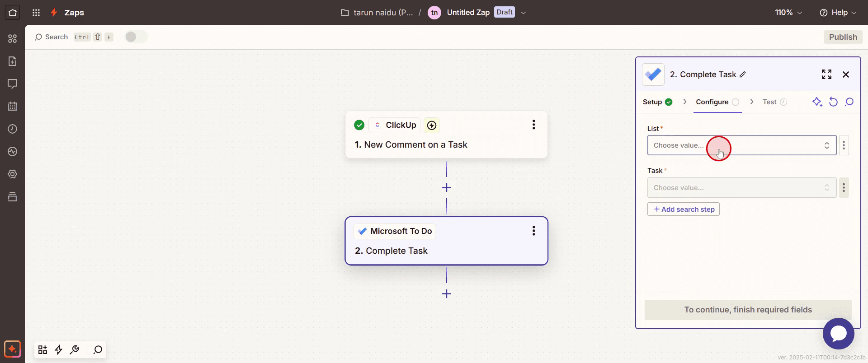This screenshot has height=363, width=868.
Task: Click the Untitled Zap title
Action: click(468, 13)
